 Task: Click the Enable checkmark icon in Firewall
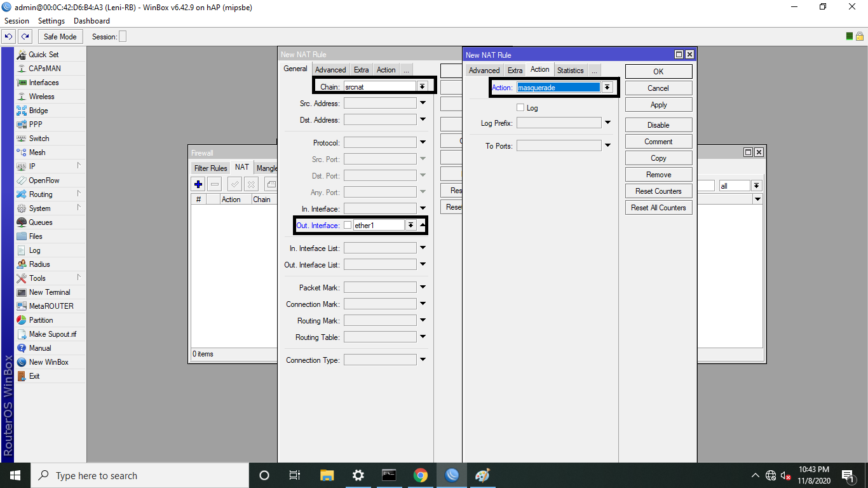[x=234, y=184]
